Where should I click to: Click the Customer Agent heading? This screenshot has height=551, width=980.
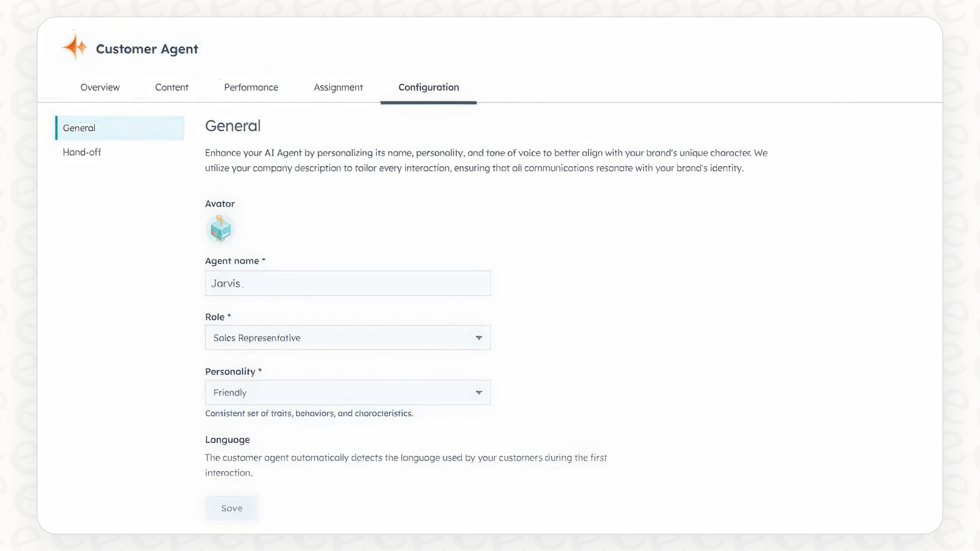(147, 49)
